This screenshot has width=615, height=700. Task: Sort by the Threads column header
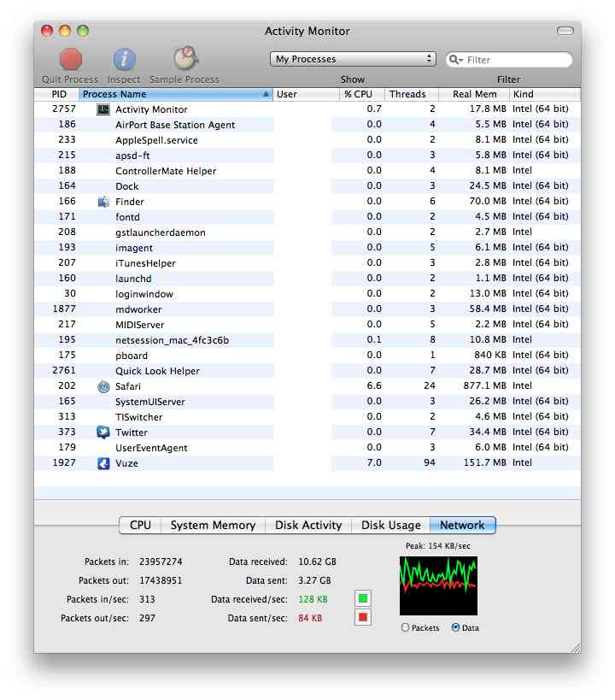tap(411, 94)
